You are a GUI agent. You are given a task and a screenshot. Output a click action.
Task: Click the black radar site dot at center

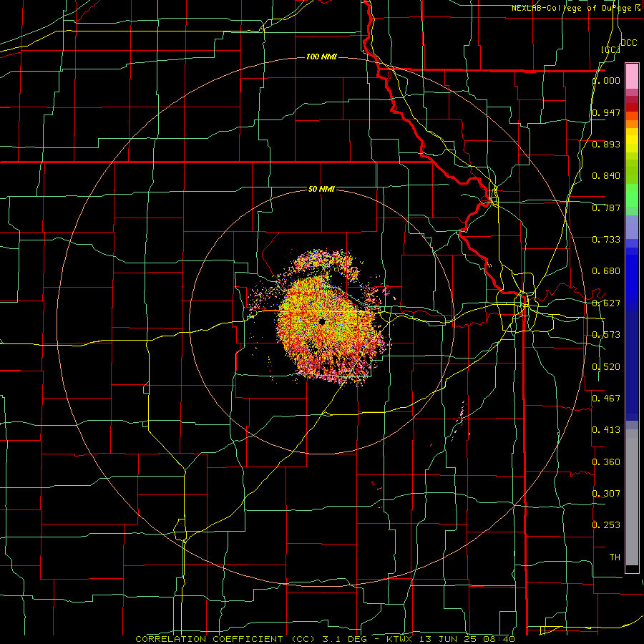(322, 321)
